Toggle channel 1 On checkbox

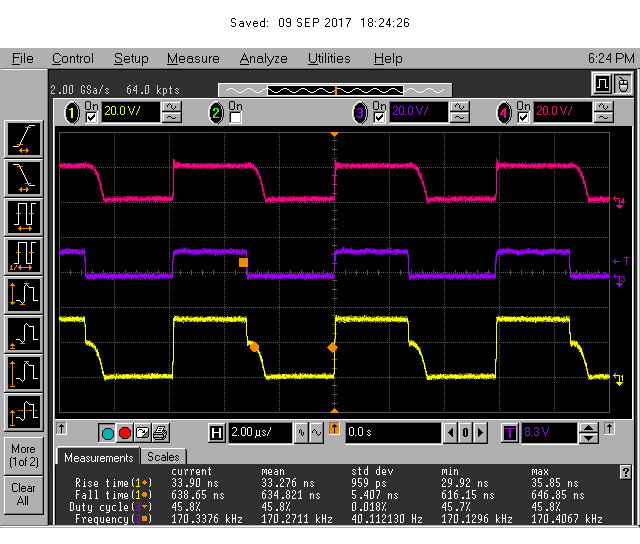click(x=92, y=118)
